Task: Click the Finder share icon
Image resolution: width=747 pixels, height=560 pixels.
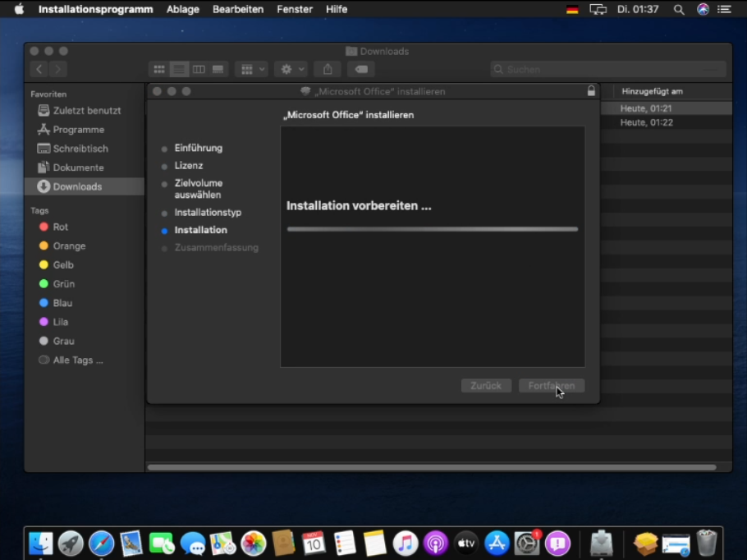Action: coord(328,70)
